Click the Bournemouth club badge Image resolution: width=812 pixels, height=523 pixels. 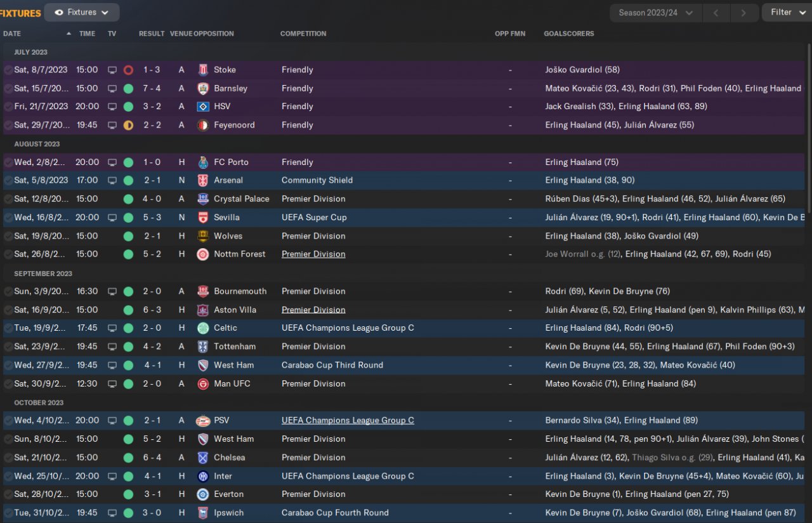pyautogui.click(x=203, y=291)
